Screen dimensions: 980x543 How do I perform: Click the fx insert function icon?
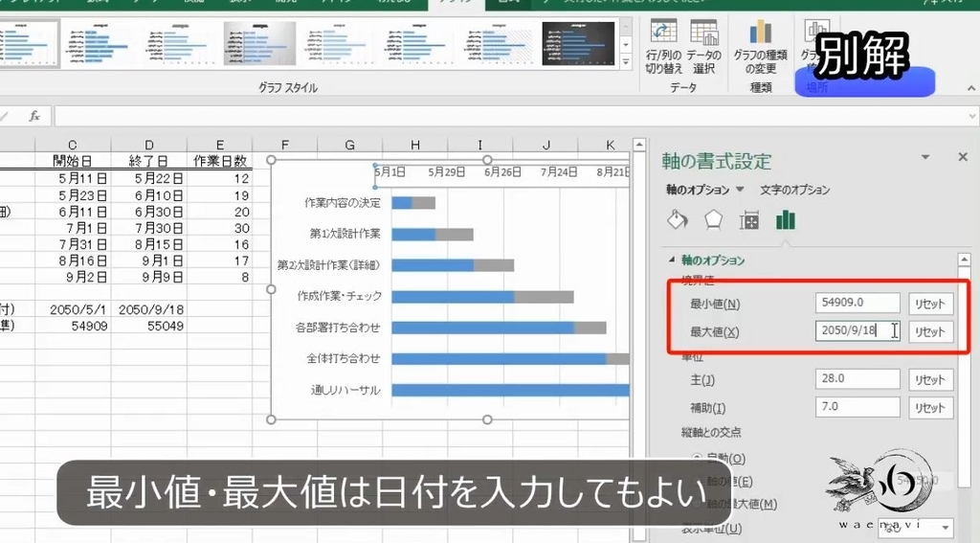point(34,116)
